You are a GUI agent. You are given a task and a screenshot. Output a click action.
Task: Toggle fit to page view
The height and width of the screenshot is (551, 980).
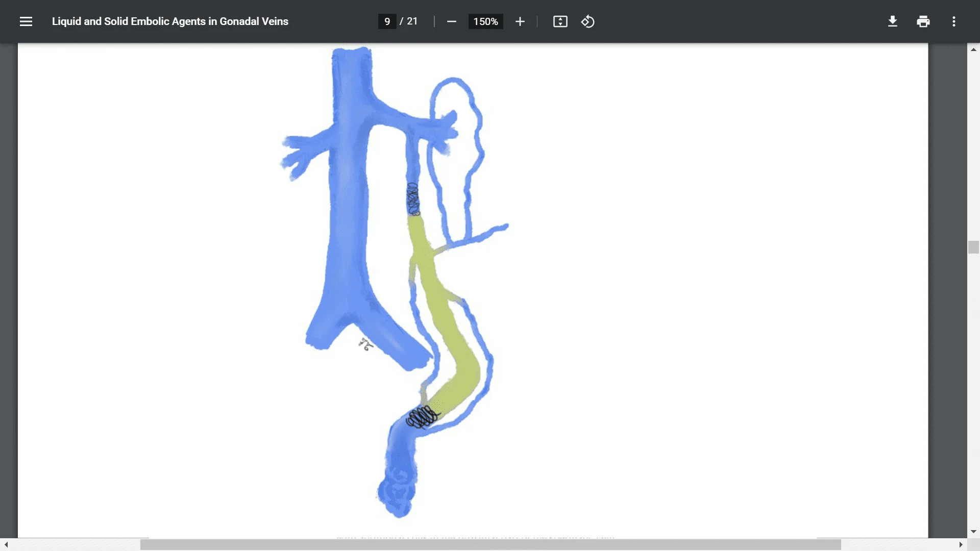[x=560, y=21]
